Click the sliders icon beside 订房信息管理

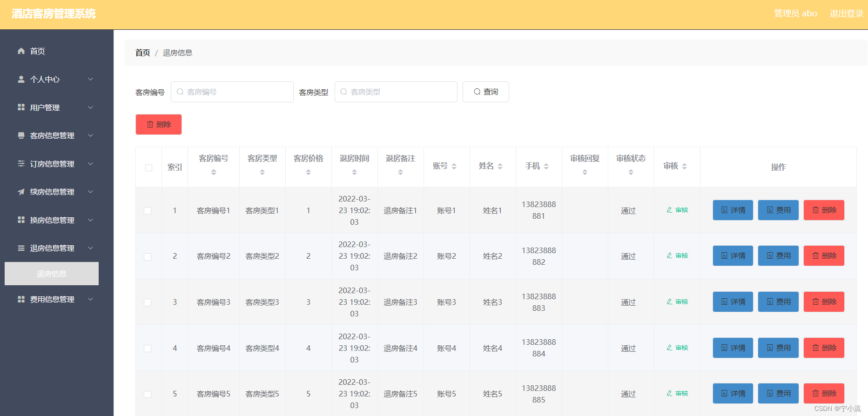point(21,164)
